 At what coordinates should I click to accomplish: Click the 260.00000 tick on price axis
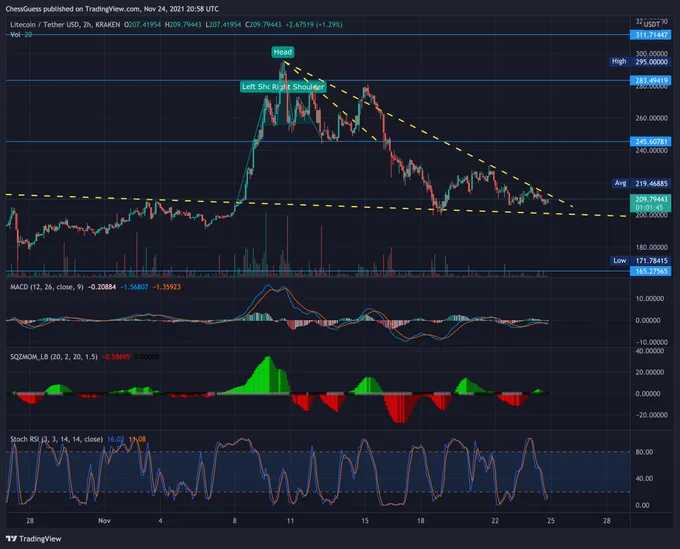[x=651, y=118]
